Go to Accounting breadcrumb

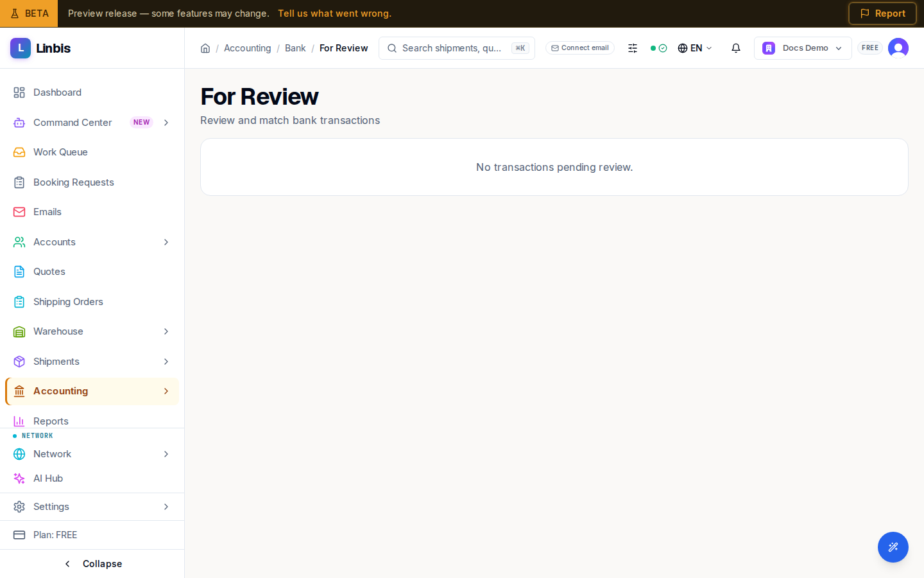coord(248,48)
